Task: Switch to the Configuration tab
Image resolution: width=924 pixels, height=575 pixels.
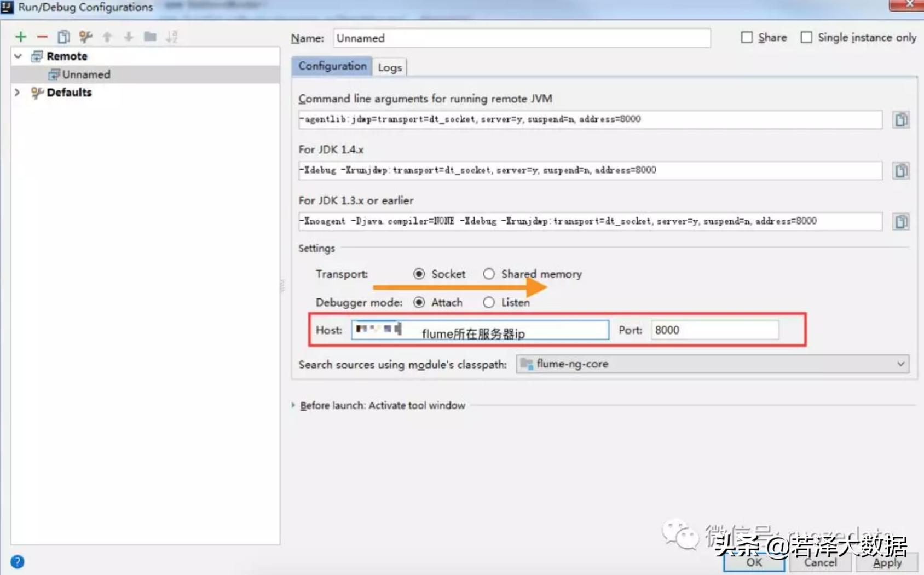Action: coord(332,66)
